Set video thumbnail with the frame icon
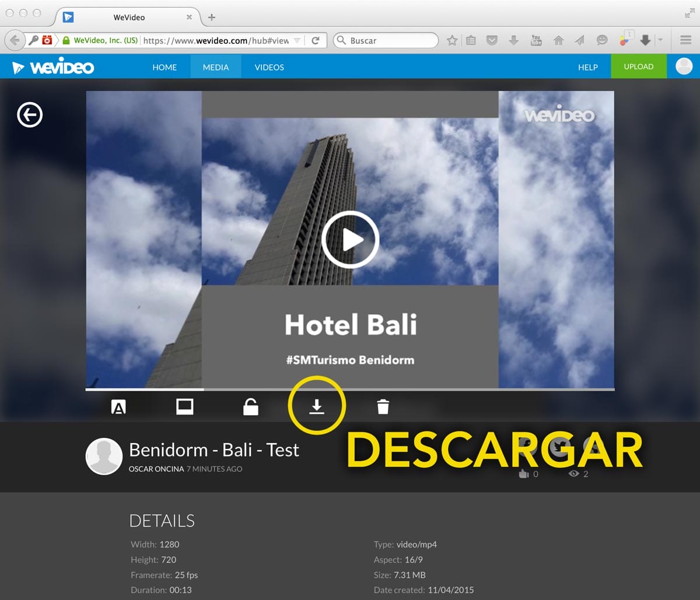This screenshot has height=600, width=700. coord(184,406)
